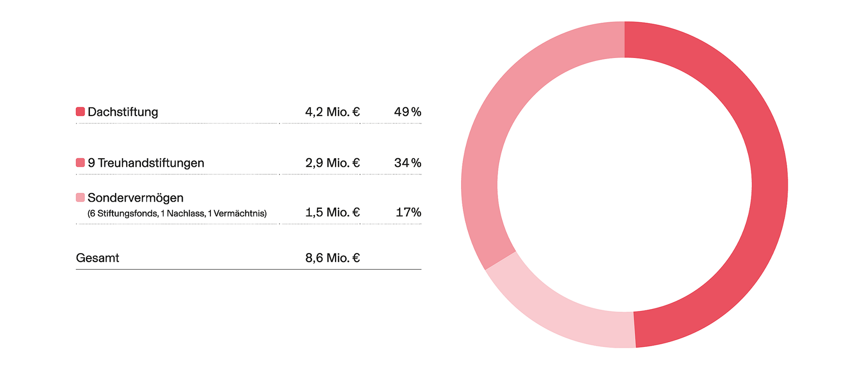Viewport: 868px width, 370px height.
Task: Click the 34 % percentage value
Action: pyautogui.click(x=408, y=163)
